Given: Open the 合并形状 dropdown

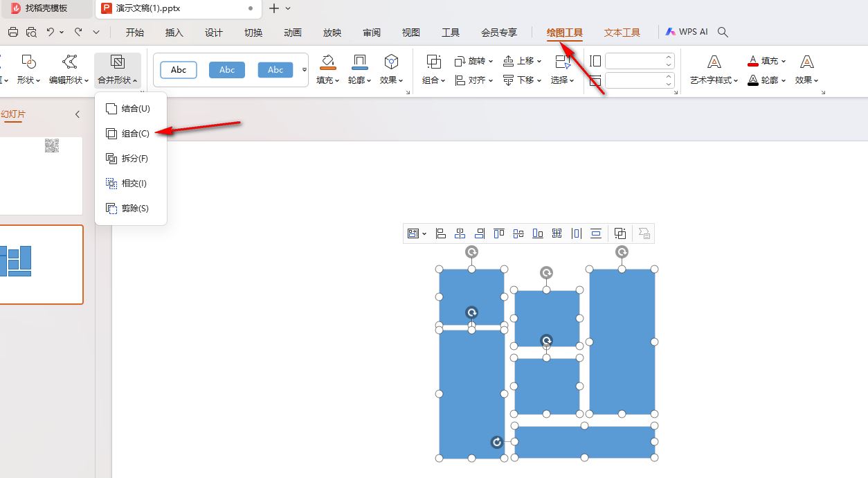Looking at the screenshot, I should pyautogui.click(x=117, y=70).
